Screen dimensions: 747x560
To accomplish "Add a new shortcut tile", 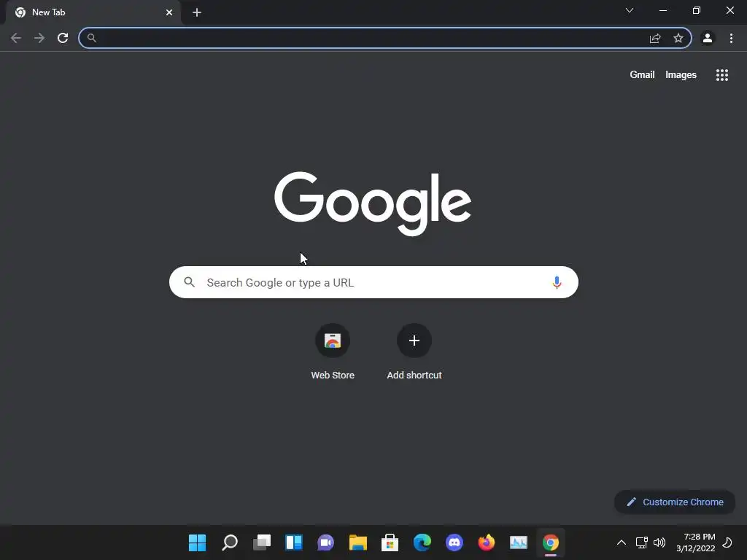I will point(414,351).
